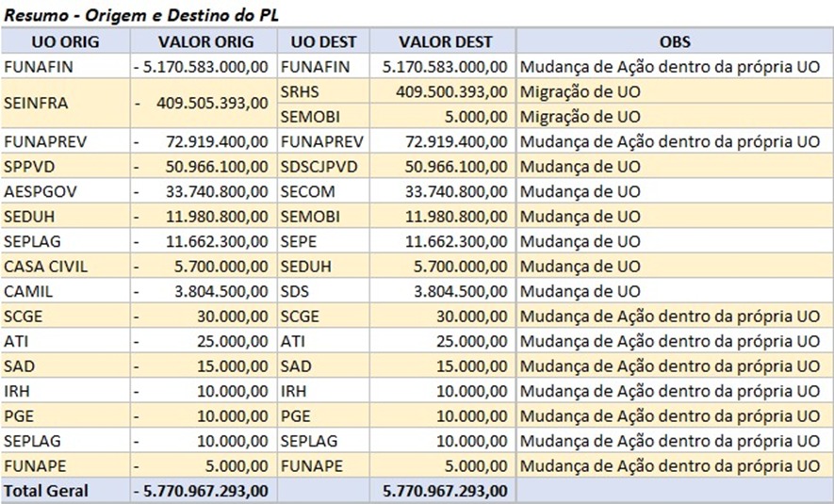834x504 pixels.
Task: Select the CASA CIVIL origin cell
Action: point(65,267)
